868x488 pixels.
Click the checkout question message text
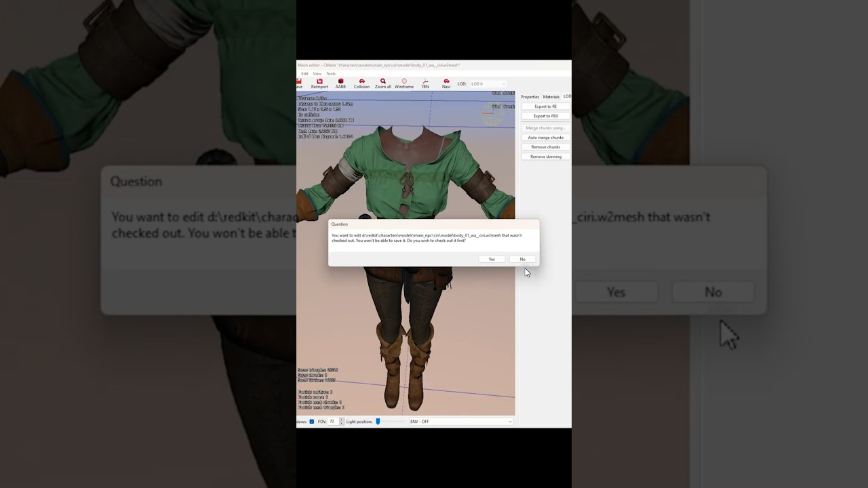427,238
